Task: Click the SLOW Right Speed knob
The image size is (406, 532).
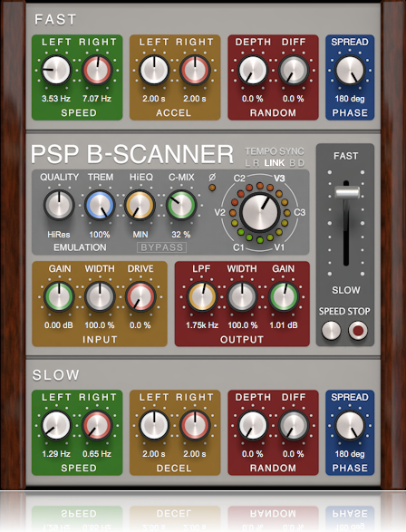Action: click(x=97, y=425)
